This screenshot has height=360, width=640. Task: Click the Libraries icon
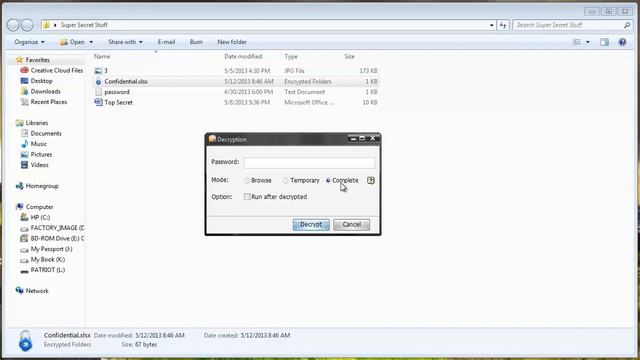pos(19,123)
